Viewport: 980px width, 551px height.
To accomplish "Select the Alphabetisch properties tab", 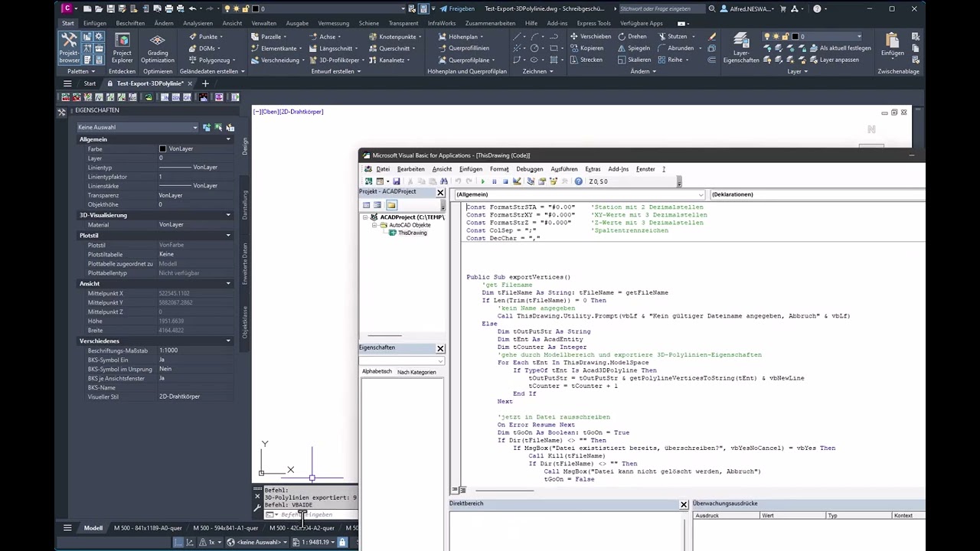I will click(377, 372).
